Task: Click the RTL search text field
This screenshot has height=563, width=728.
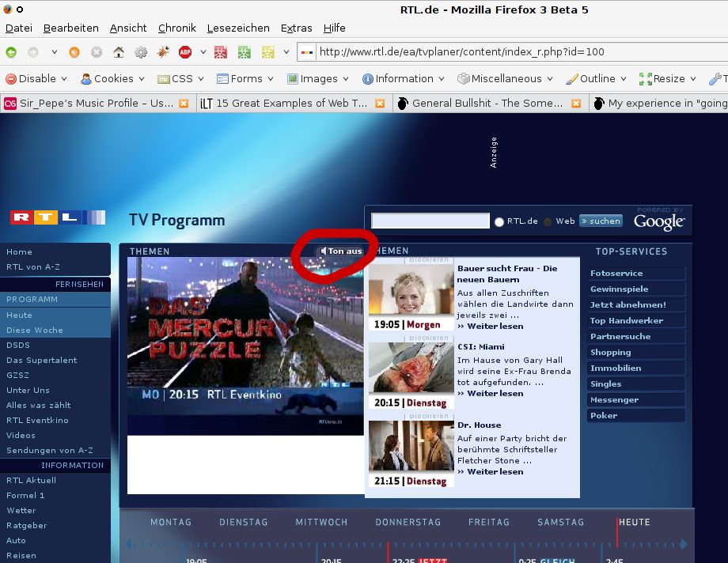Action: (430, 221)
